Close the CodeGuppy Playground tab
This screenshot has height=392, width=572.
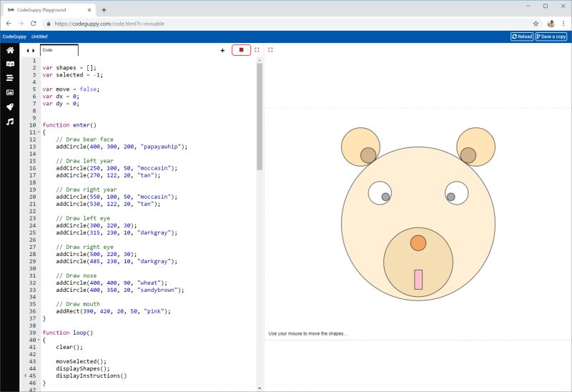click(x=89, y=10)
